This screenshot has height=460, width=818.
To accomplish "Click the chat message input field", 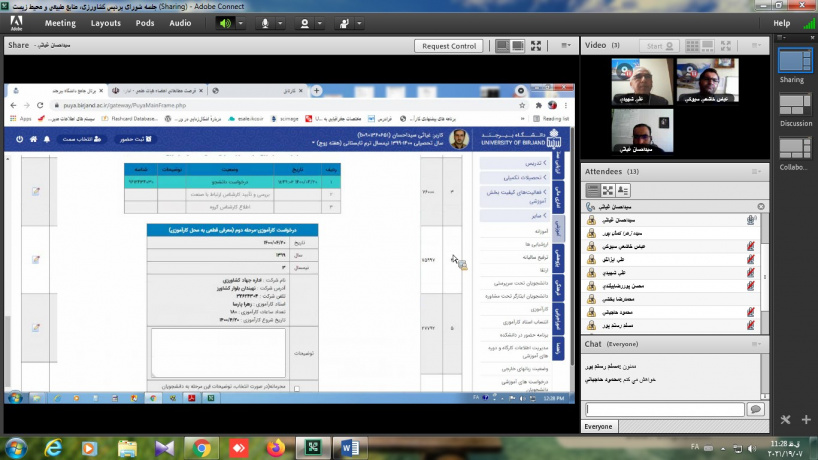I will pos(663,409).
